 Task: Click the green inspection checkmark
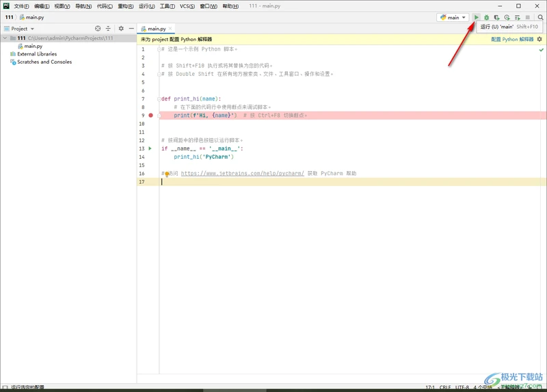coord(541,50)
